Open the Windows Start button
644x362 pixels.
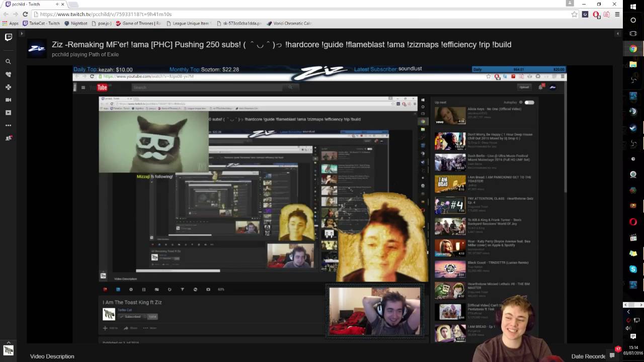[633, 7]
